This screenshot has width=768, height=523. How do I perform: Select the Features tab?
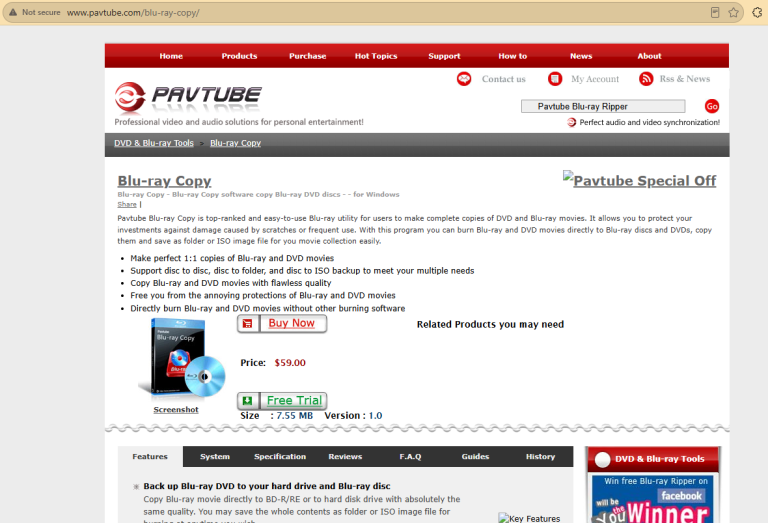tap(150, 456)
